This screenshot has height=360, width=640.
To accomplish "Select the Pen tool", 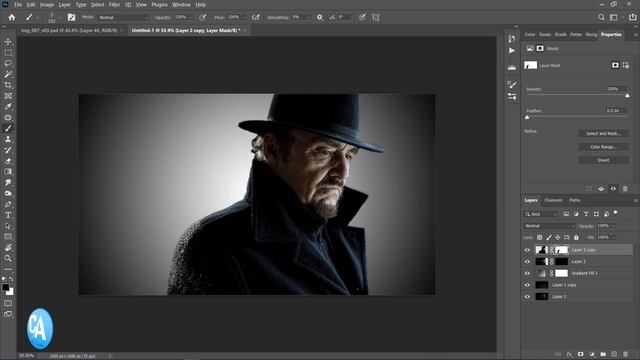I will pos(8,204).
